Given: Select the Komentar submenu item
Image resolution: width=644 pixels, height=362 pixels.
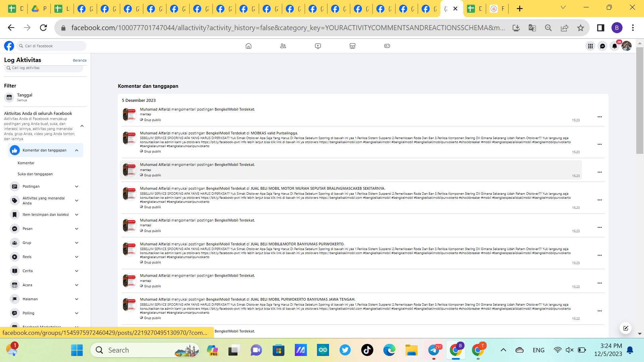Looking at the screenshot, I should pyautogui.click(x=26, y=163).
